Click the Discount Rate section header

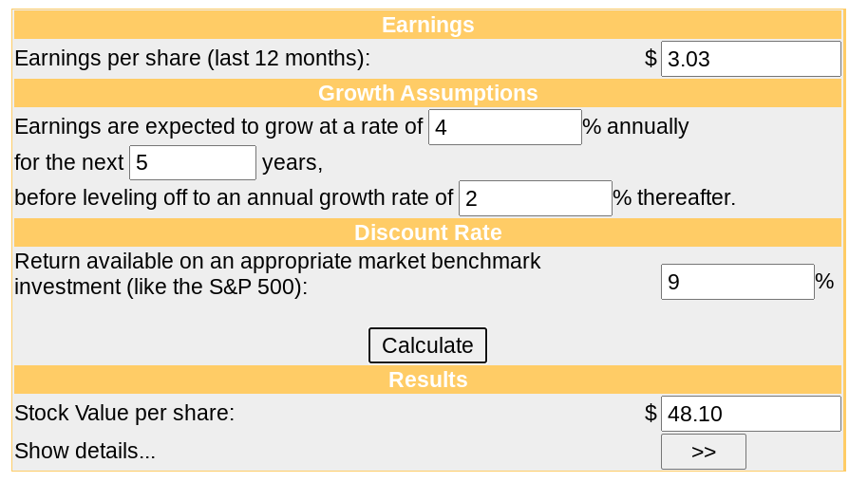[x=427, y=232]
